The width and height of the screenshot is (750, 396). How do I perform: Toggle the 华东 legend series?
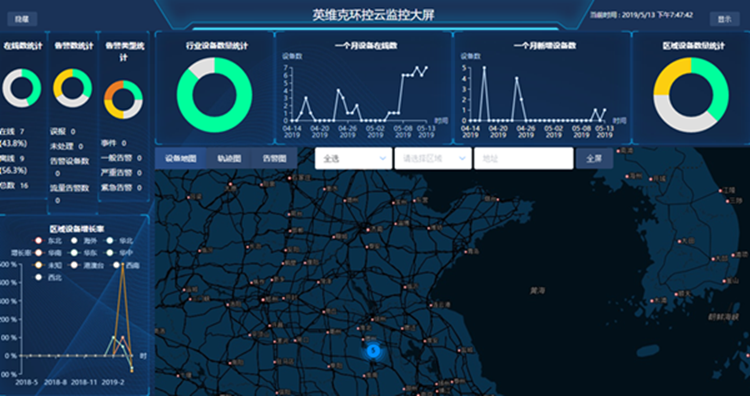point(84,253)
